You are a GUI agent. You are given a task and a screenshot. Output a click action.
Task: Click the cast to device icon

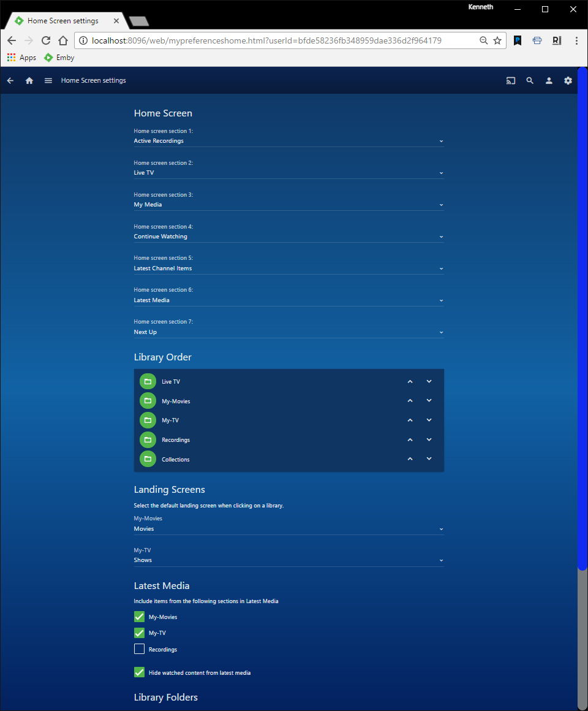pyautogui.click(x=511, y=80)
